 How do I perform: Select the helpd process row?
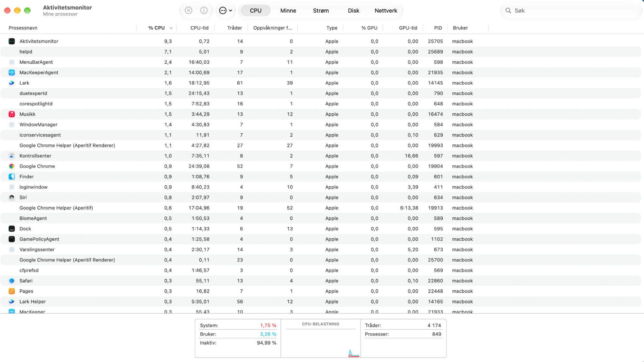click(x=321, y=52)
